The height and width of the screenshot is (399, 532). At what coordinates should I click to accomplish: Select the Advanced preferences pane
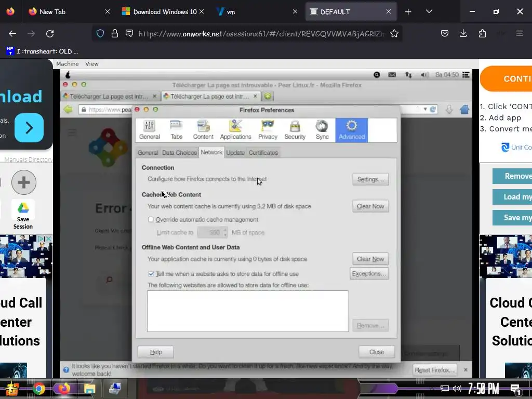352,130
